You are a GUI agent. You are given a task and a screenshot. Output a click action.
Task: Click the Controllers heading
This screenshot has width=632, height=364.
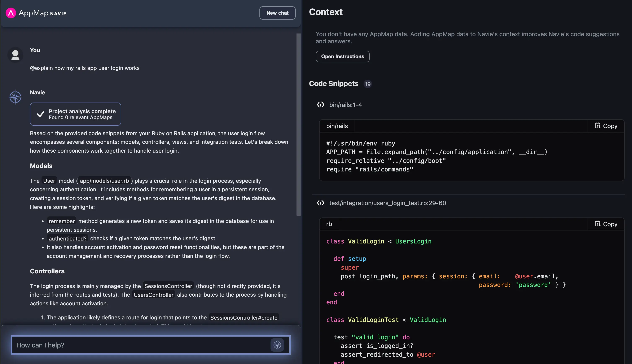click(47, 271)
